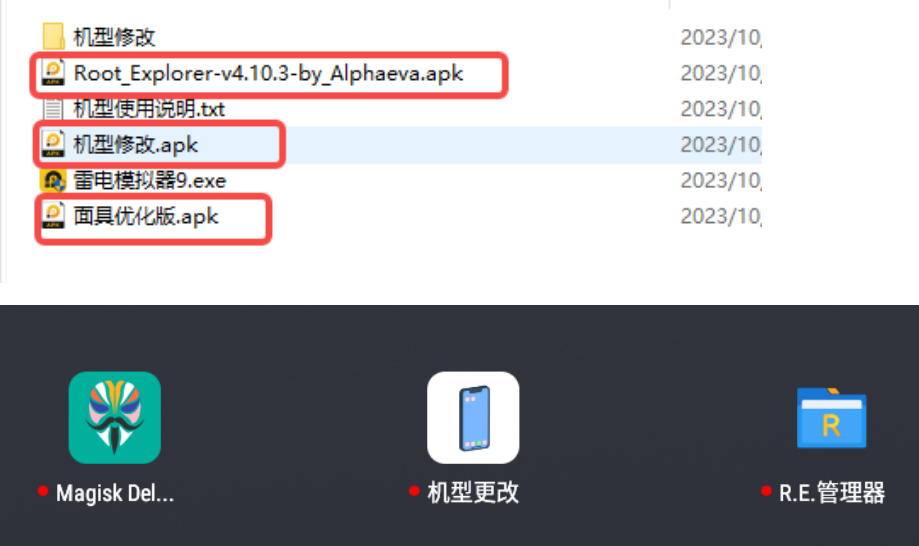
Task: Select the 机型修改 folder name
Action: tap(114, 37)
